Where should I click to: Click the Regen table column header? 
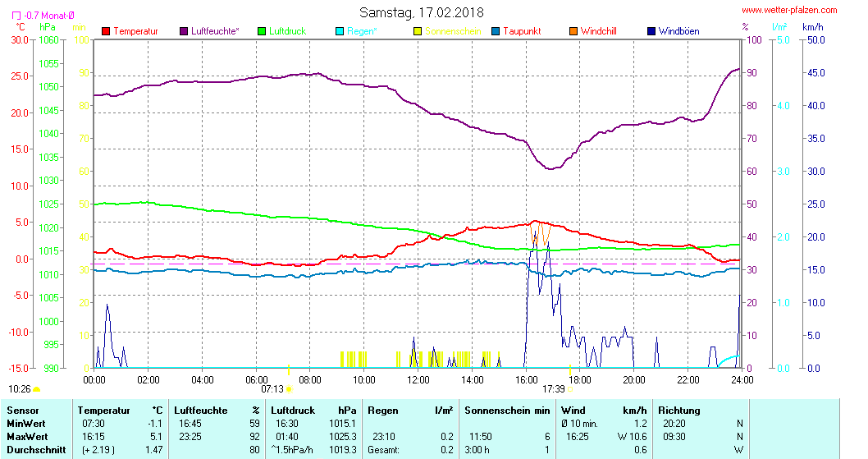tap(382, 411)
